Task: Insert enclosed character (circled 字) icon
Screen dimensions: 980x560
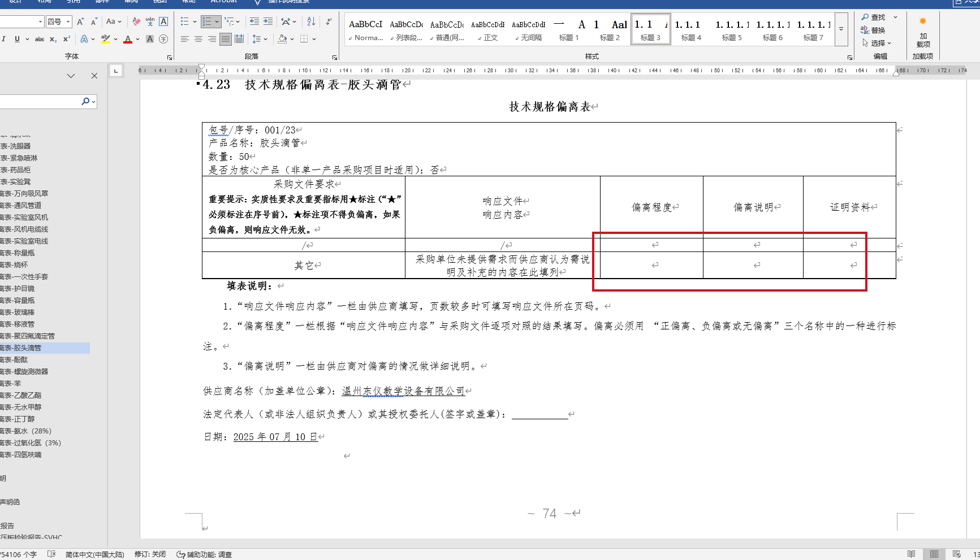Action: click(163, 39)
